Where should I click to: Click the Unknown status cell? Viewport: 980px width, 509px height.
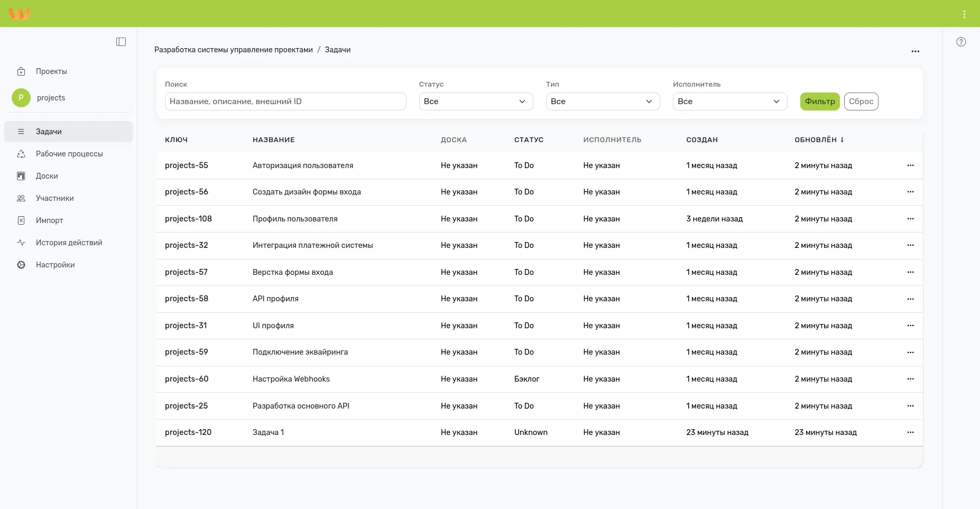click(x=531, y=432)
